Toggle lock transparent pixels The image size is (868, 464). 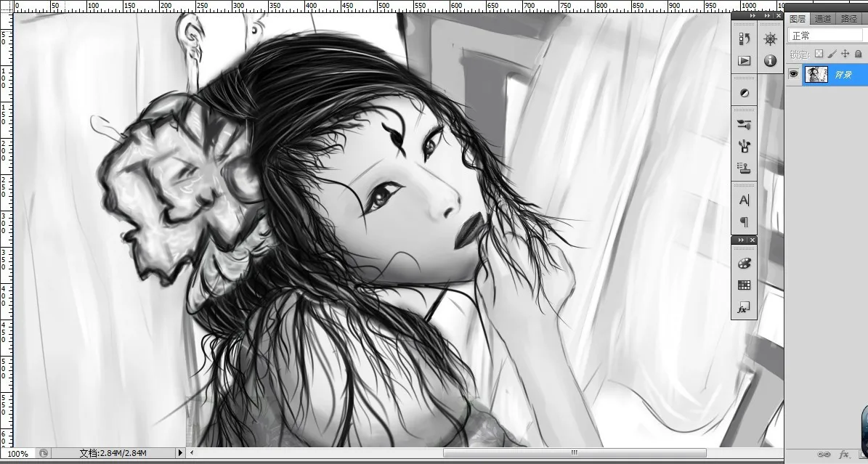[819, 54]
